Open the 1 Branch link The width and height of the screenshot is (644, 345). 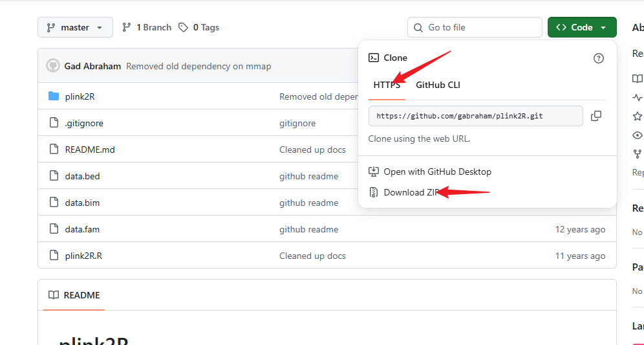tap(147, 28)
